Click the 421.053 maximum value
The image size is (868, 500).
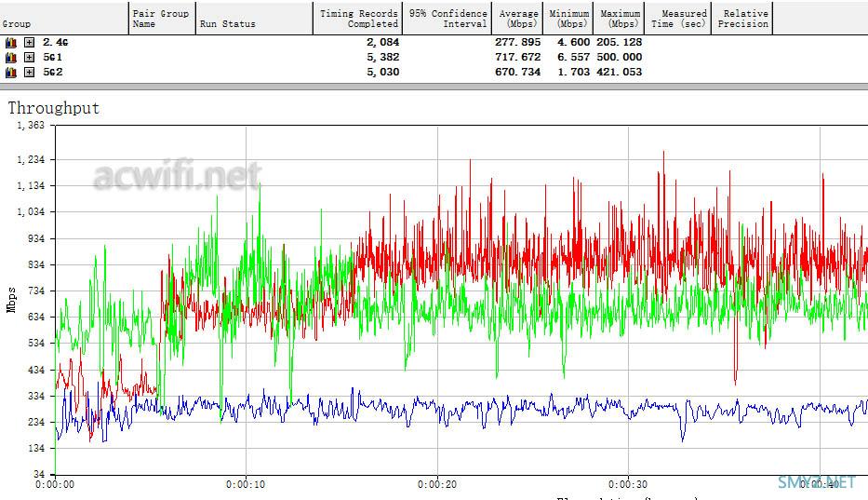pyautogui.click(x=619, y=72)
